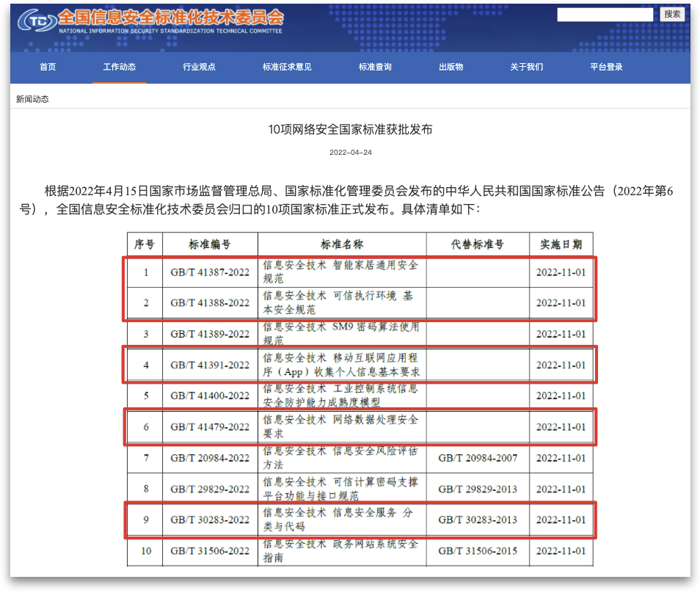Click the search input field
Viewport: 700px width, 593px height.
605,15
